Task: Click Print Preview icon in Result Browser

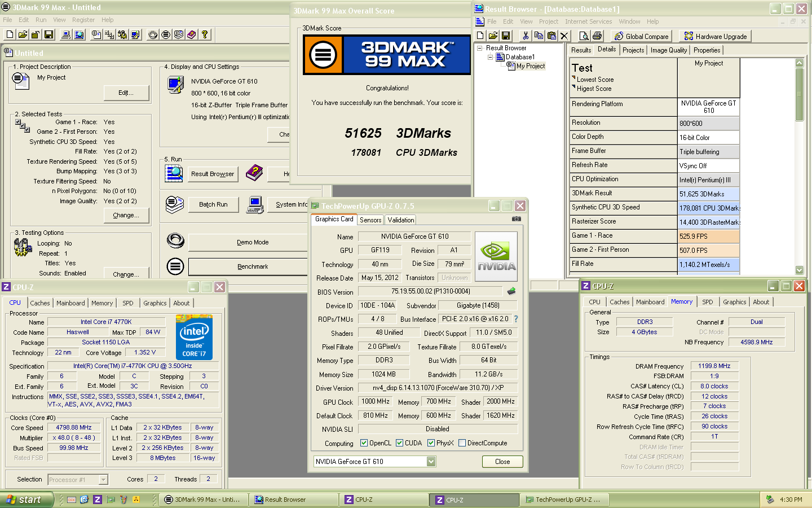Action: coord(584,36)
